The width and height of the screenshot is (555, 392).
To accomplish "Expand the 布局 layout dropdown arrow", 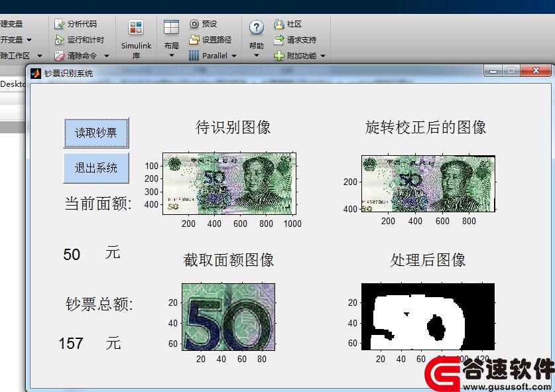I will 172,55.
